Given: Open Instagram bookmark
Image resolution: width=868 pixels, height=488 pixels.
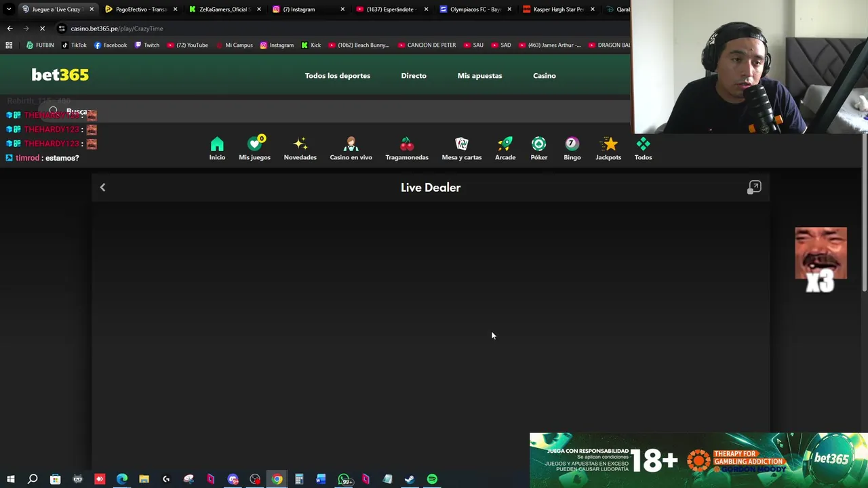Looking at the screenshot, I should 277,45.
